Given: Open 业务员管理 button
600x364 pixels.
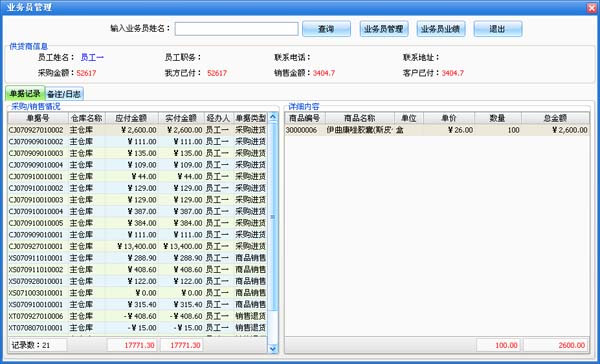Looking at the screenshot, I should (384, 29).
